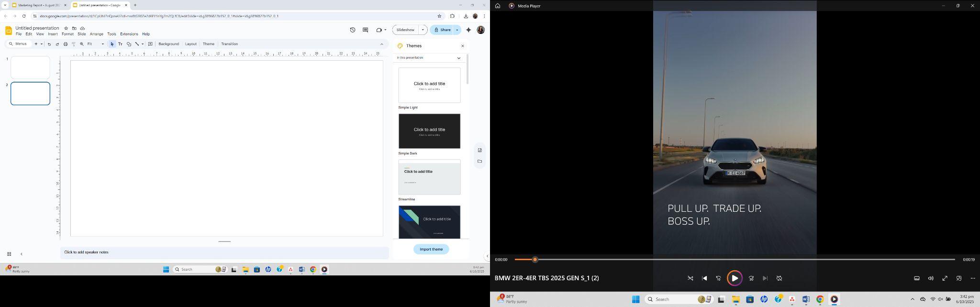The height and width of the screenshot is (307, 980).
Task: Skip forward 30 seconds in Media Player
Action: [x=751, y=278]
